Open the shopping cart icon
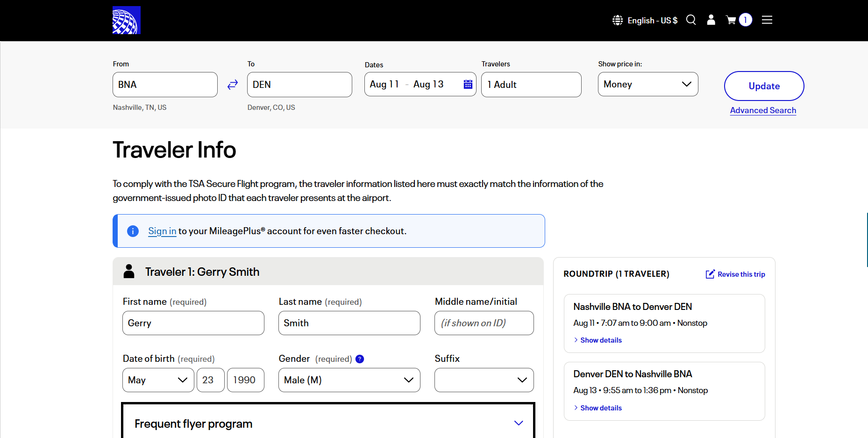The image size is (868, 438). click(x=731, y=20)
